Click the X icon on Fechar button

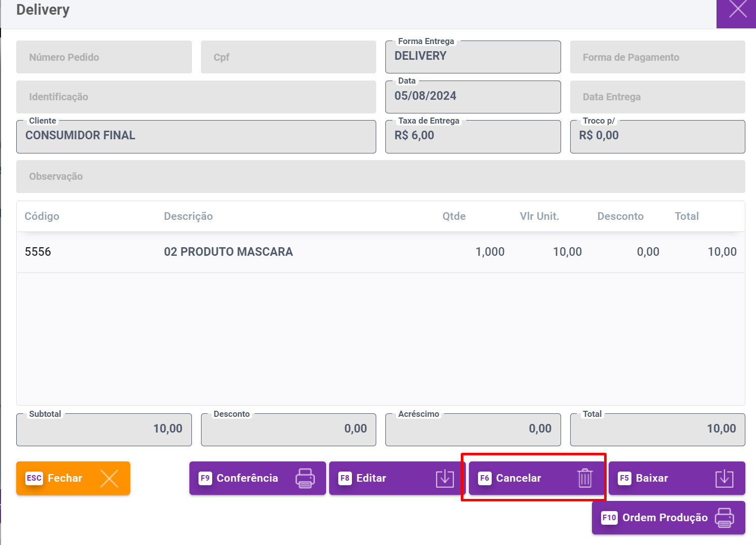109,478
